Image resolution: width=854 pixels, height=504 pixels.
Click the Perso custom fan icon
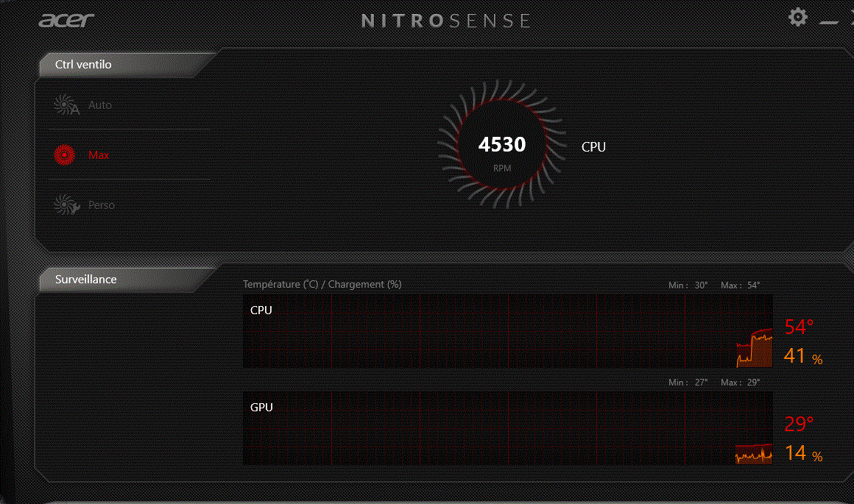(66, 205)
